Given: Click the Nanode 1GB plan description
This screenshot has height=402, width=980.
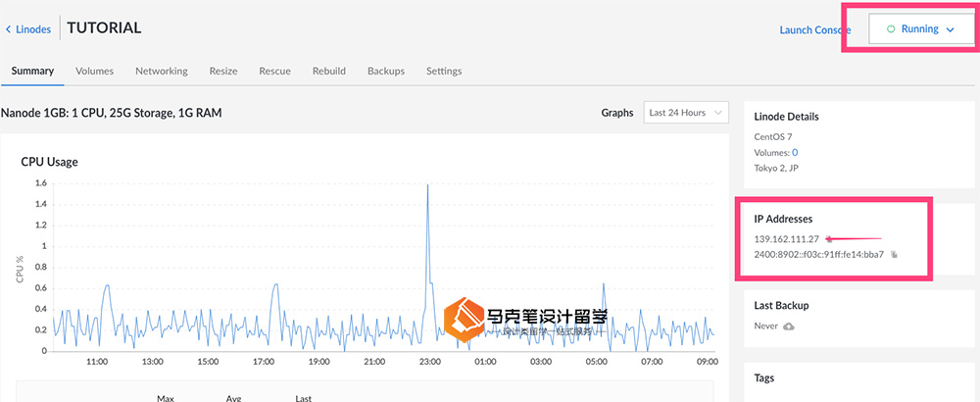Looking at the screenshot, I should click(112, 113).
